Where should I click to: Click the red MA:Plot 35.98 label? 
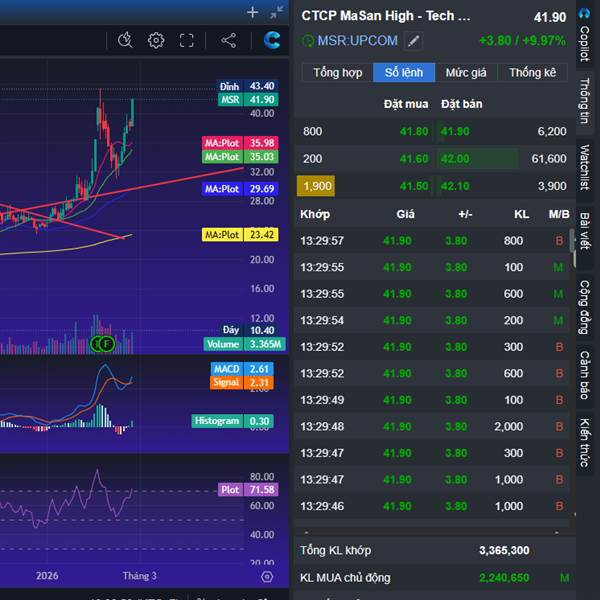(240, 143)
